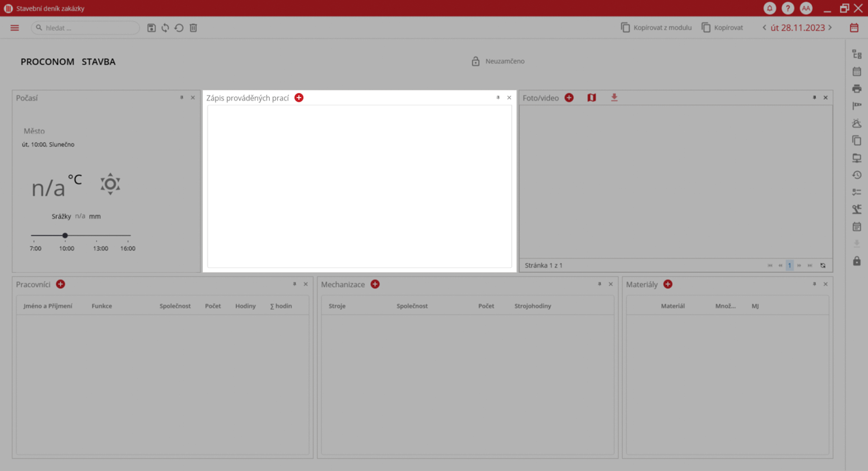This screenshot has height=471, width=868.
Task: Open the map icon in Foto/video panel
Action: pyautogui.click(x=591, y=98)
